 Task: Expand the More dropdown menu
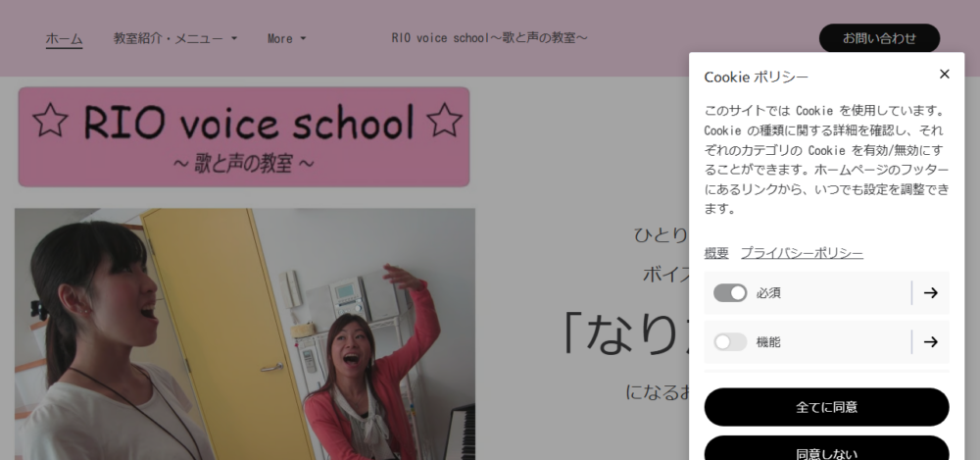tap(286, 38)
